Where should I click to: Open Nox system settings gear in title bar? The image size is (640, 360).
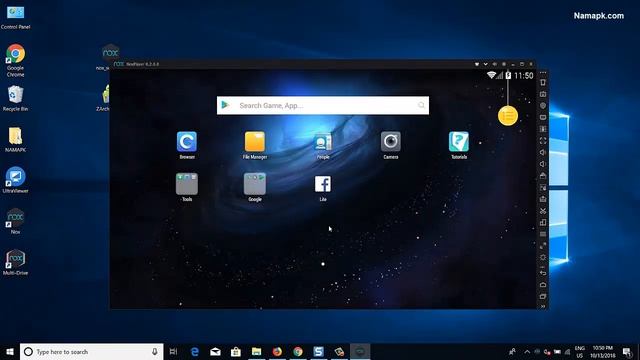point(504,64)
